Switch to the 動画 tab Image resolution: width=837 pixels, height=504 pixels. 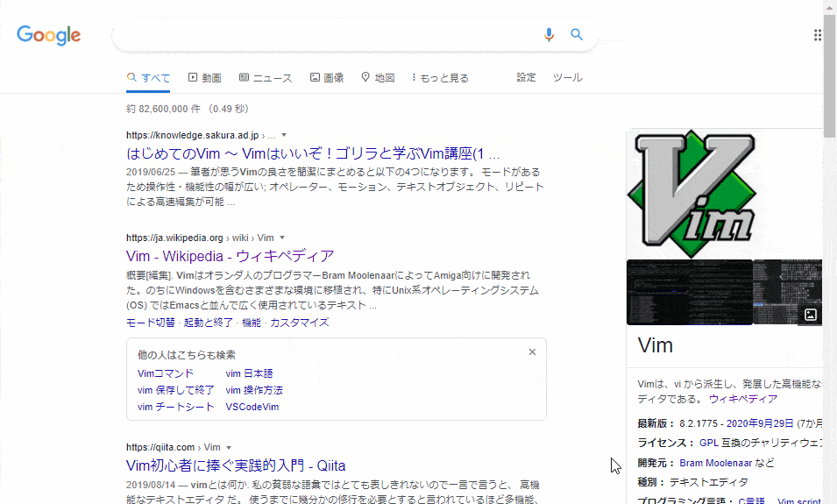[x=204, y=78]
